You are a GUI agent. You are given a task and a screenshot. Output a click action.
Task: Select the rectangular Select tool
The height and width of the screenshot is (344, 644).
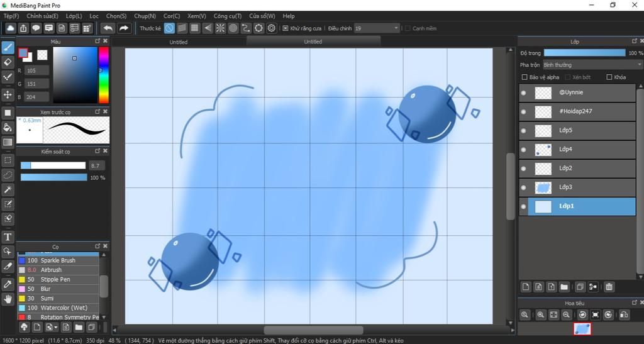[x=8, y=160]
